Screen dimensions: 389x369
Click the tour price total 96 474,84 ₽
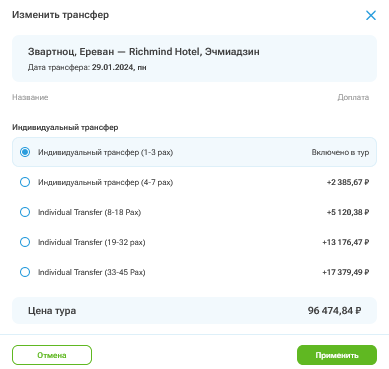tap(334, 311)
